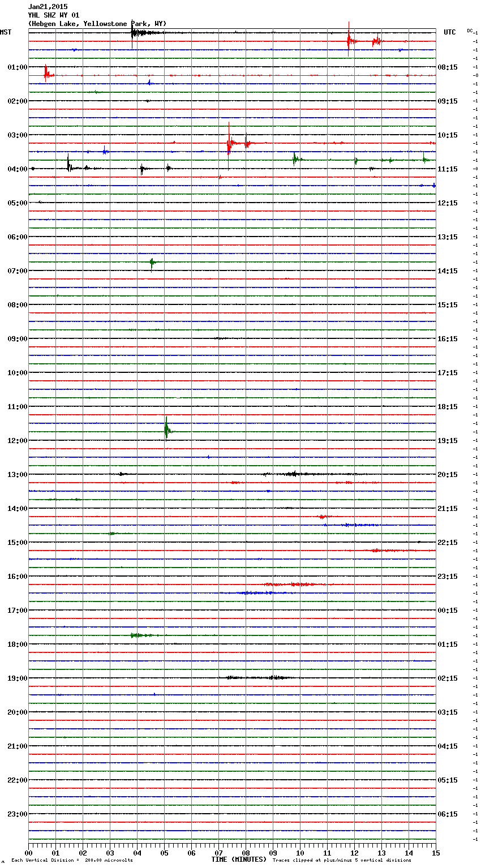Click minute 03 on the time axis
The height and width of the screenshot is (868, 481).
(x=110, y=853)
